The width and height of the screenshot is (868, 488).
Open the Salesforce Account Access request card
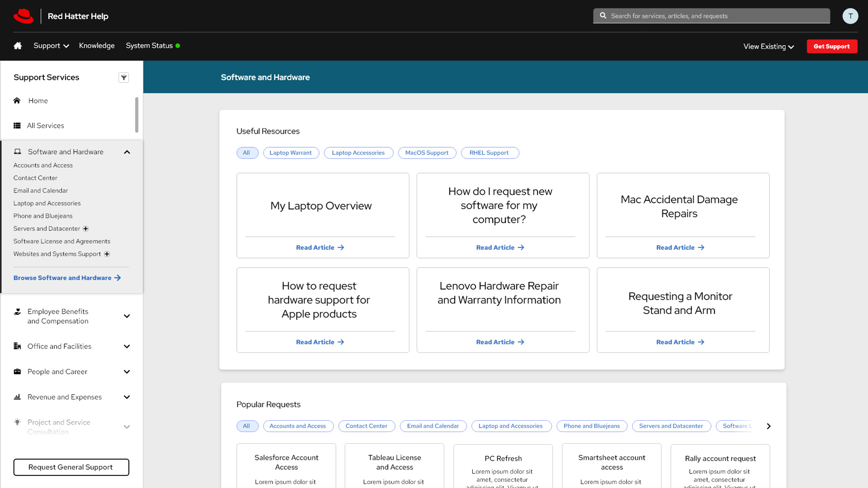[286, 465]
